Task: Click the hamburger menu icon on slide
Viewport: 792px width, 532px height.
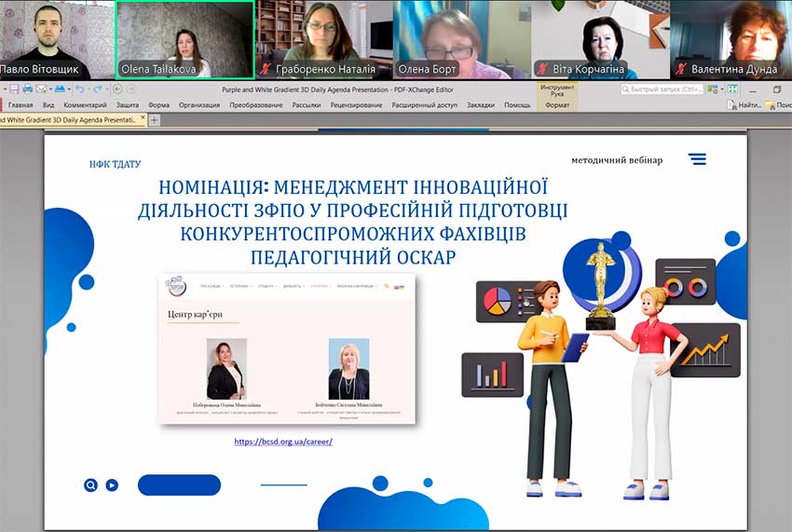Action: [696, 159]
